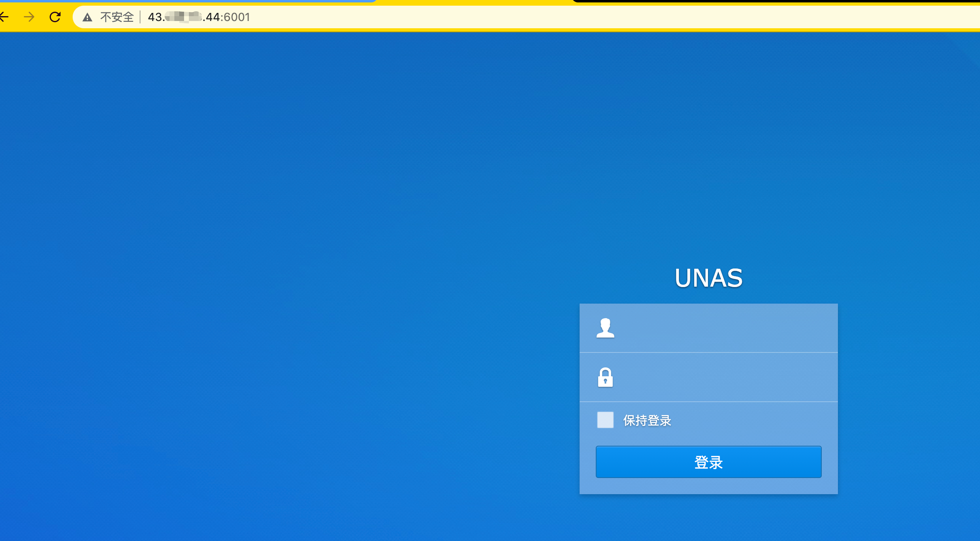Click the browser forward arrow
Viewport: 980px width, 541px height.
click(x=29, y=17)
